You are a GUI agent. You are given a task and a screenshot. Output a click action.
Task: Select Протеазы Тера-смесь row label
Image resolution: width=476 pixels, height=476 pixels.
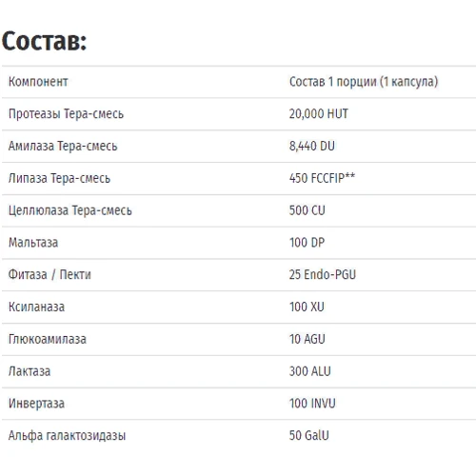pyautogui.click(x=66, y=114)
